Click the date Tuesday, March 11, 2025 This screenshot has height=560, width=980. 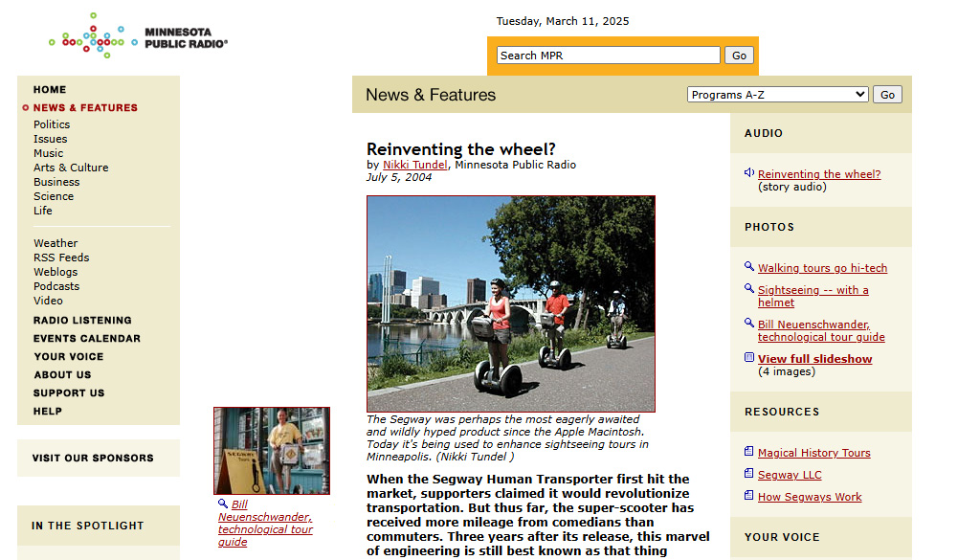563,21
